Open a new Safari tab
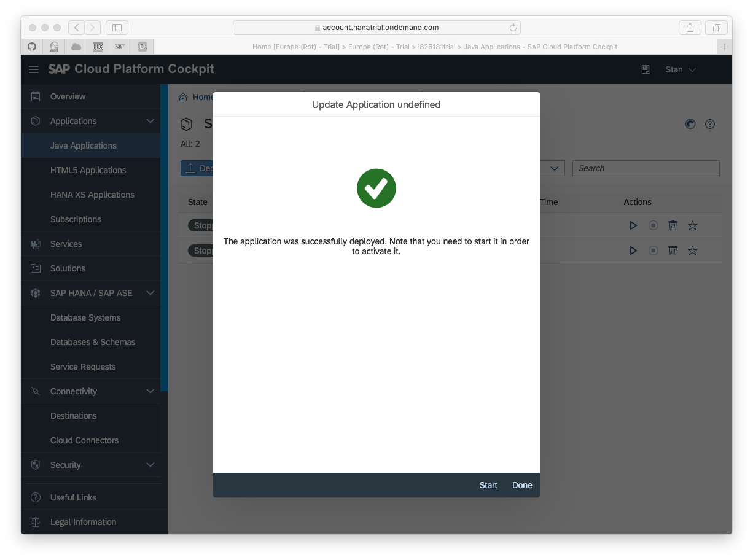This screenshot has width=753, height=560. [x=724, y=47]
